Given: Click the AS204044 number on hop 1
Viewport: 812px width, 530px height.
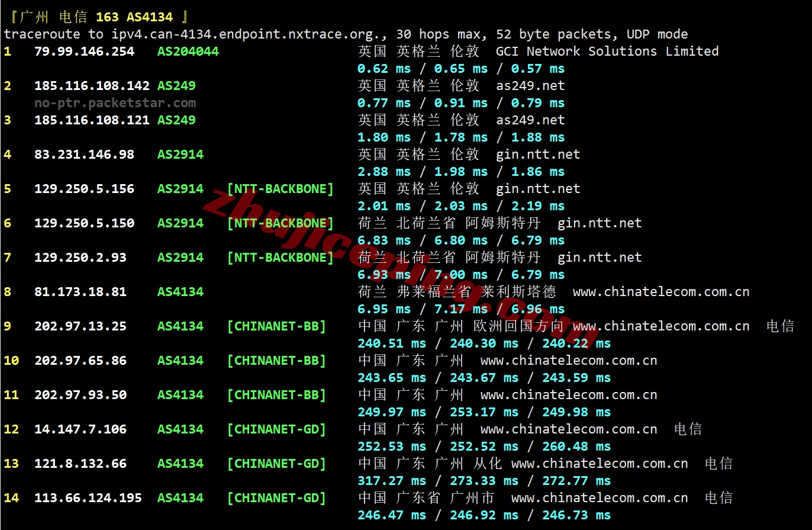Looking at the screenshot, I should coord(188,52).
